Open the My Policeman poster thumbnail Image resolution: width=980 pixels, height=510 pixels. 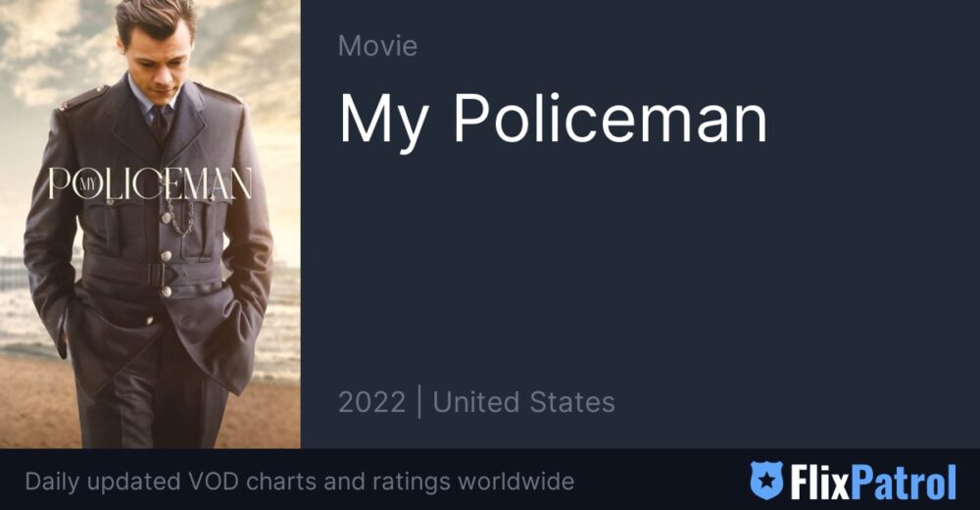pos(150,224)
